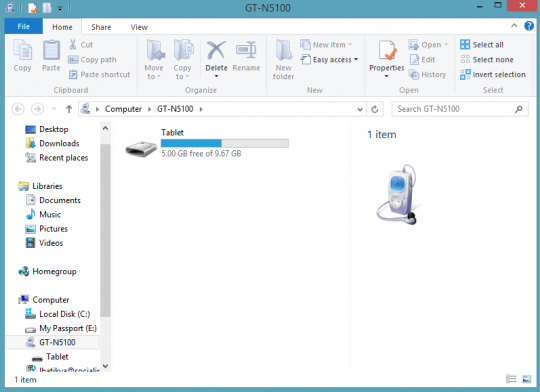Viewport: 540px width, 392px height.
Task: Select the Tablet storage drive icon
Action: pos(141,149)
